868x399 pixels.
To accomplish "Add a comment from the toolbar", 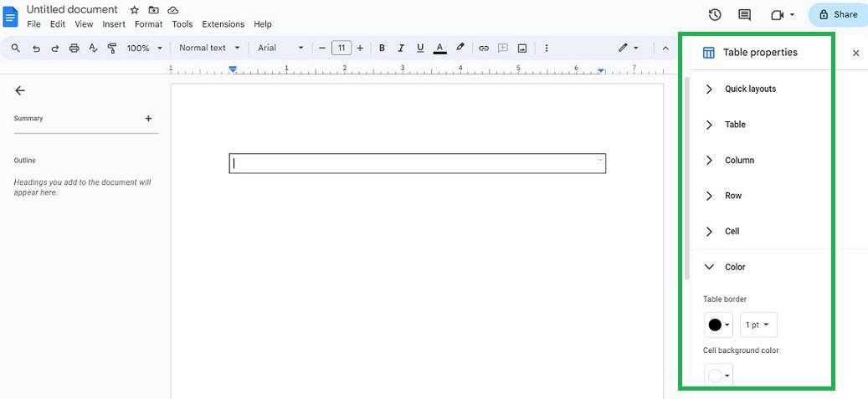I will click(503, 49).
